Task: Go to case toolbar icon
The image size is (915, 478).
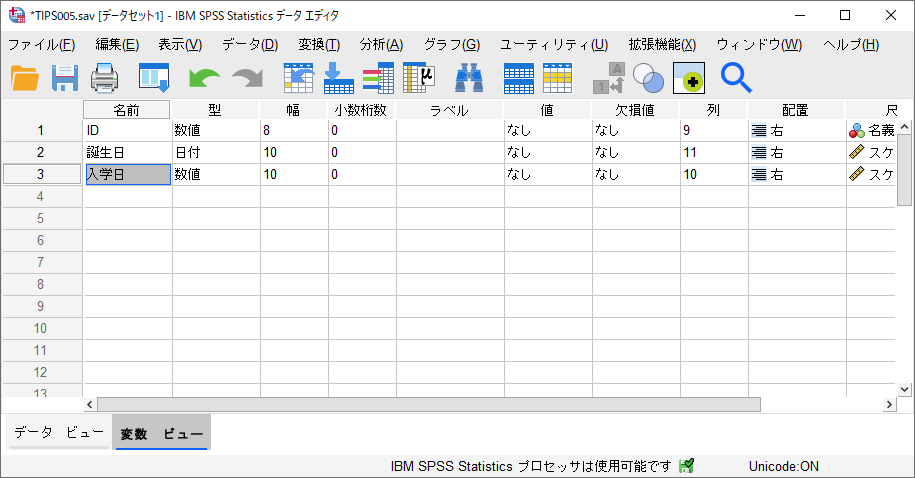Action: [298, 78]
